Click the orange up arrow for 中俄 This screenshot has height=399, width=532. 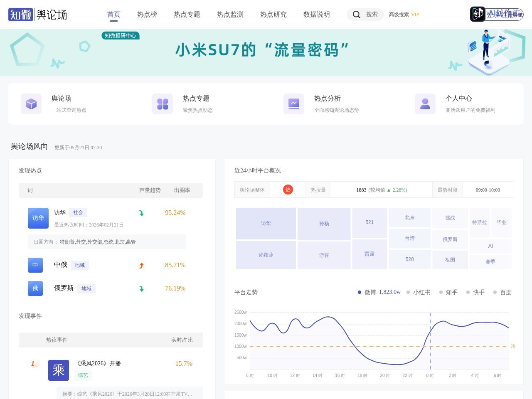(x=141, y=266)
